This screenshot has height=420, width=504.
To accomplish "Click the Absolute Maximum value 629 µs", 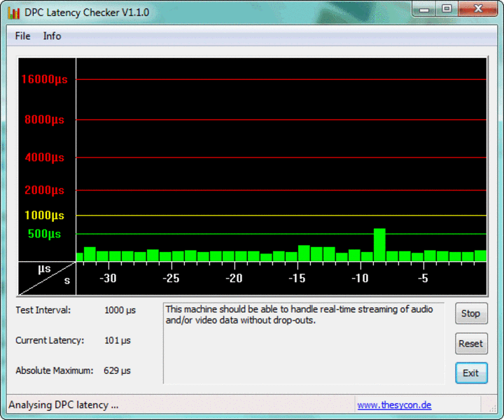I will [117, 370].
